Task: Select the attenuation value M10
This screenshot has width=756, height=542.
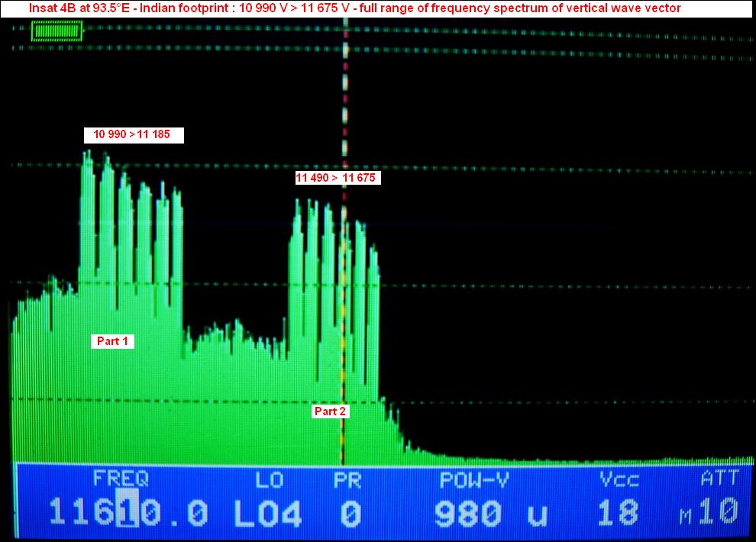Action: [710, 513]
